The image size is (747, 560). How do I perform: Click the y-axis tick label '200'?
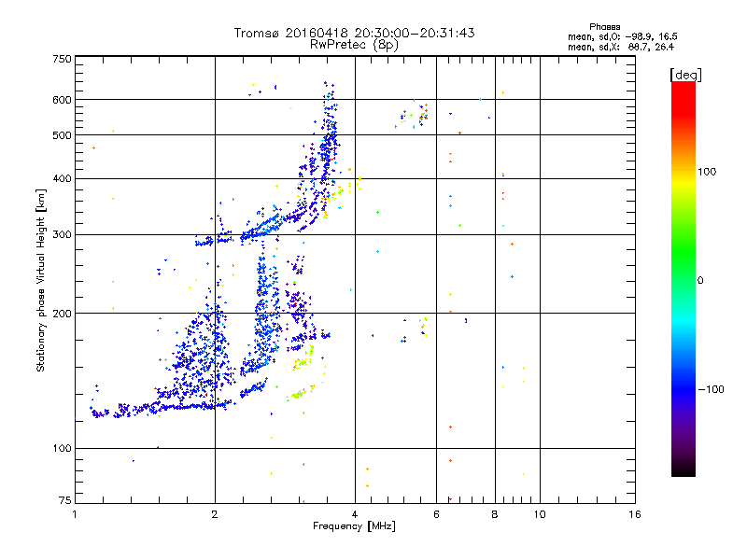click(x=62, y=314)
